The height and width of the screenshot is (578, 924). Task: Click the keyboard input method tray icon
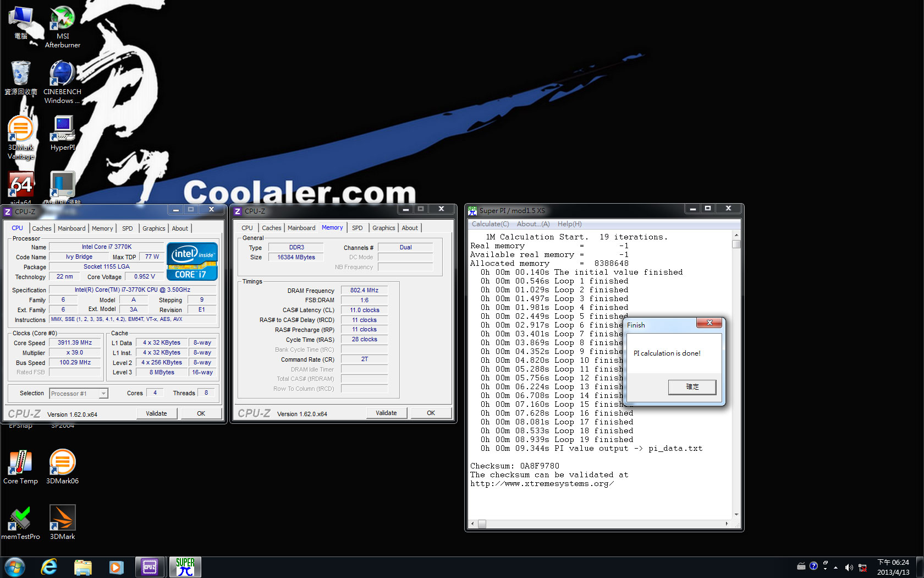[801, 566]
